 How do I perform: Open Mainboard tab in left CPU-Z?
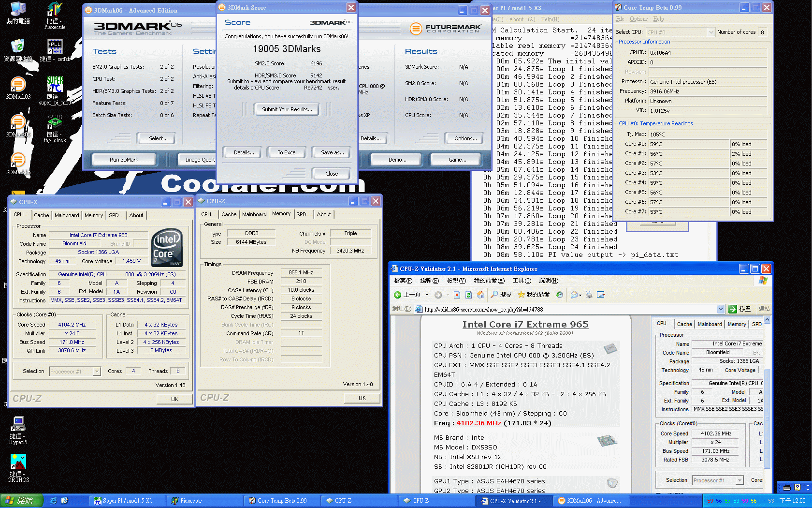67,215
